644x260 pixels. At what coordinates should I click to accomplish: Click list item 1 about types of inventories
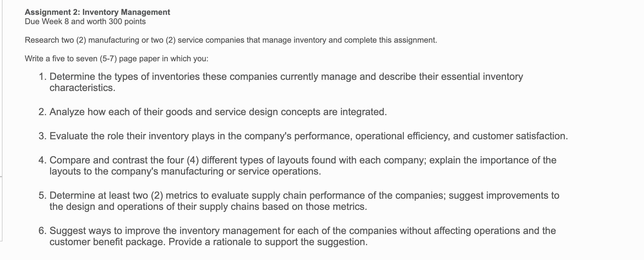click(281, 82)
